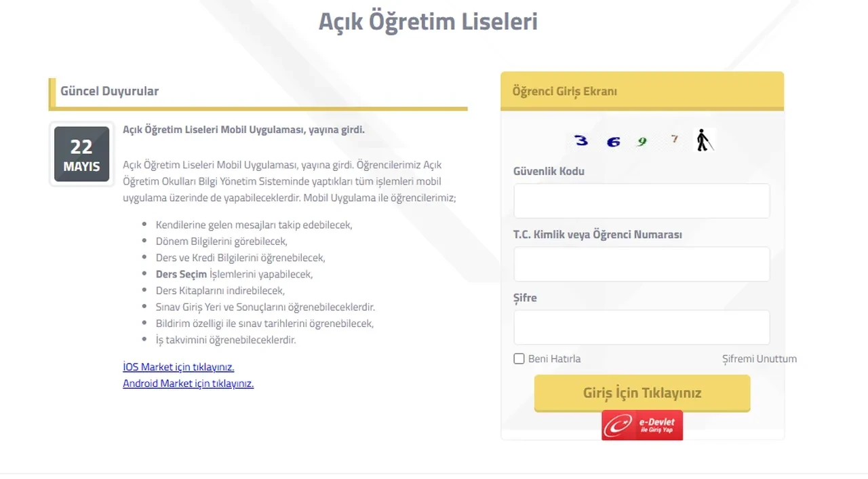Viewport: 868px width, 479px height.
Task: Click the 'Ders Seçim İşlemlerini yapabilecek' item
Action: (234, 274)
